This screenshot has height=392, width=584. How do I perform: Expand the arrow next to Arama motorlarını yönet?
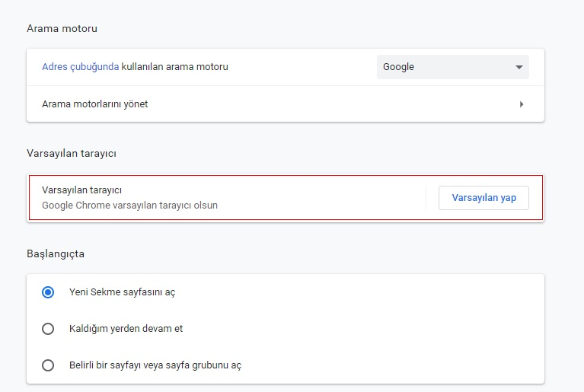pyautogui.click(x=522, y=104)
